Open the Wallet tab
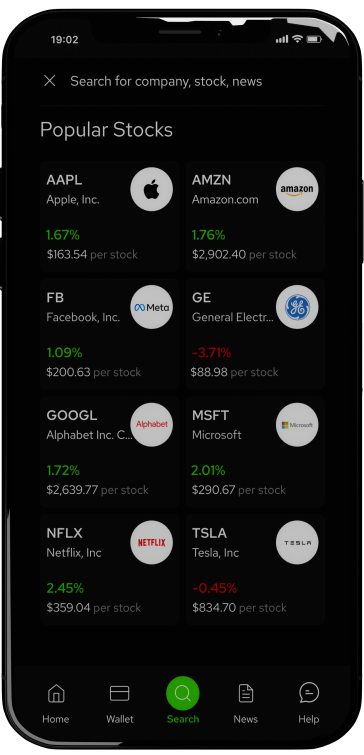The width and height of the screenshot is (364, 755). [x=119, y=703]
